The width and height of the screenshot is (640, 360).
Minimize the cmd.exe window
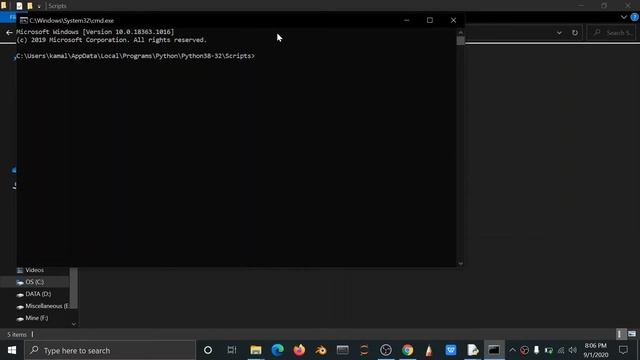click(x=406, y=20)
